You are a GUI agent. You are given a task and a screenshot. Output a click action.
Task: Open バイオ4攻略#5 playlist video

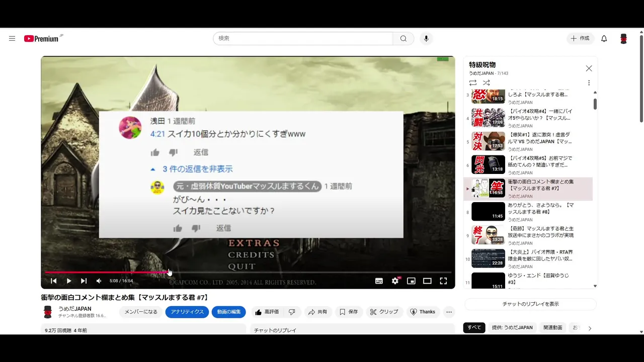click(x=528, y=165)
